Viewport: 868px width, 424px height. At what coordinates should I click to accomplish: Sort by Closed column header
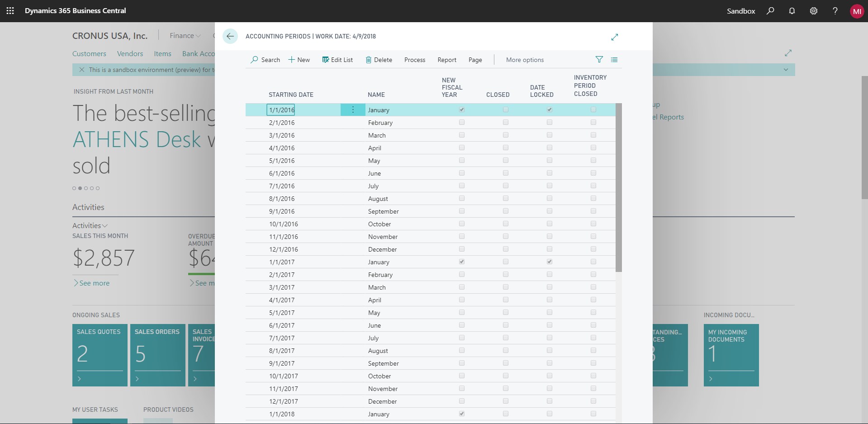[x=498, y=95]
